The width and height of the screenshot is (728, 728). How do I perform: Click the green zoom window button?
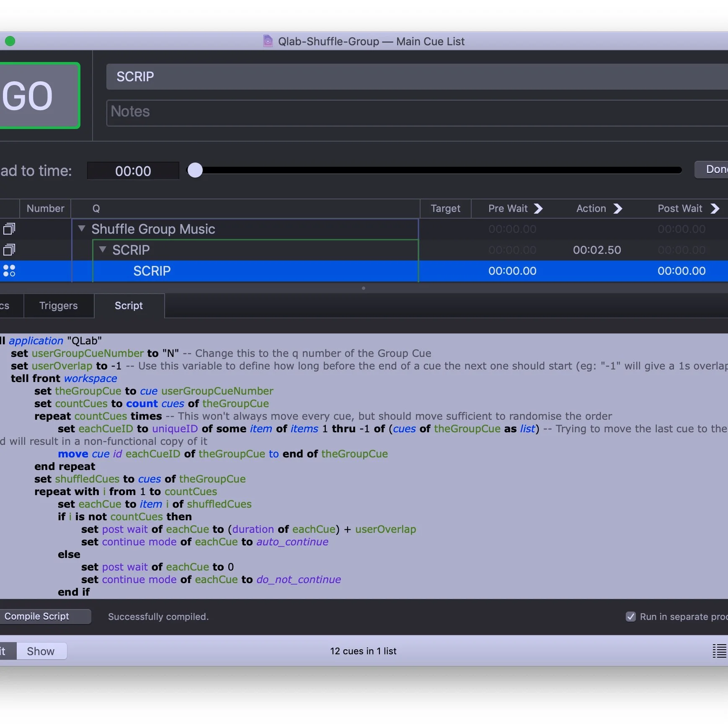click(x=10, y=41)
